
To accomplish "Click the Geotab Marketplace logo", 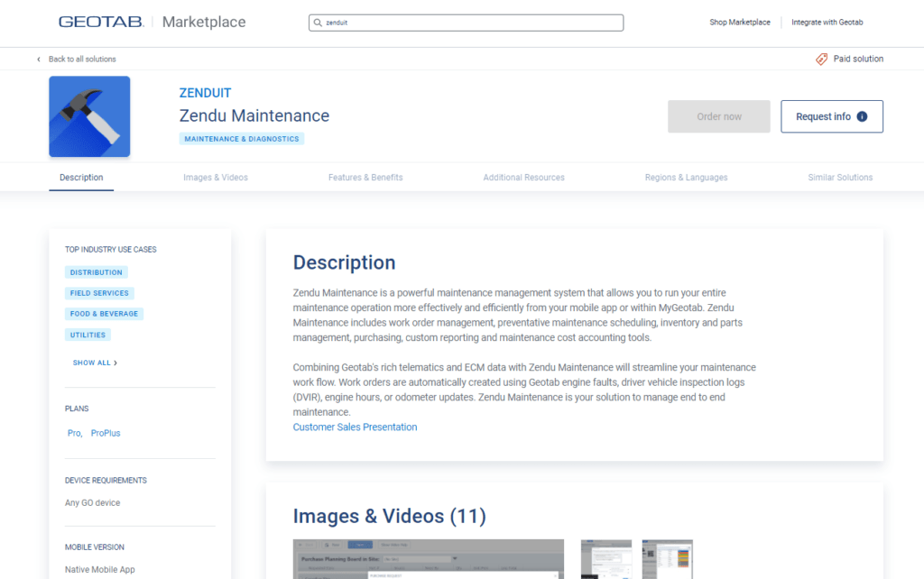I will click(x=152, y=22).
